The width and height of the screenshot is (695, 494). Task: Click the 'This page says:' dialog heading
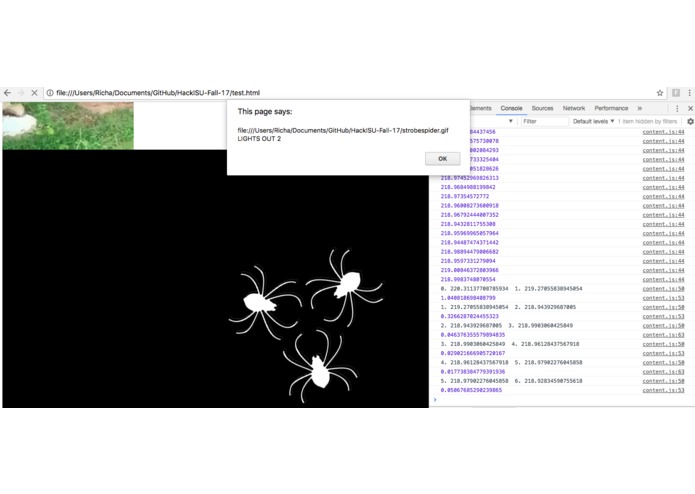[265, 112]
